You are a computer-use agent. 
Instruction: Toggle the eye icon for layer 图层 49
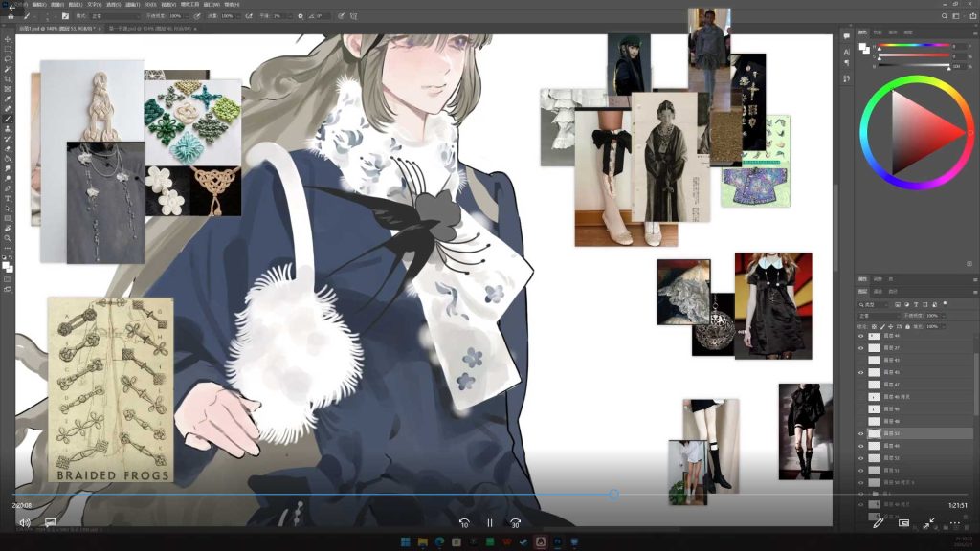click(861, 446)
